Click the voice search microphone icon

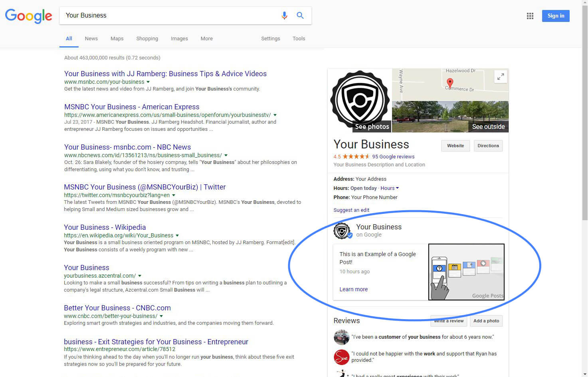click(284, 15)
